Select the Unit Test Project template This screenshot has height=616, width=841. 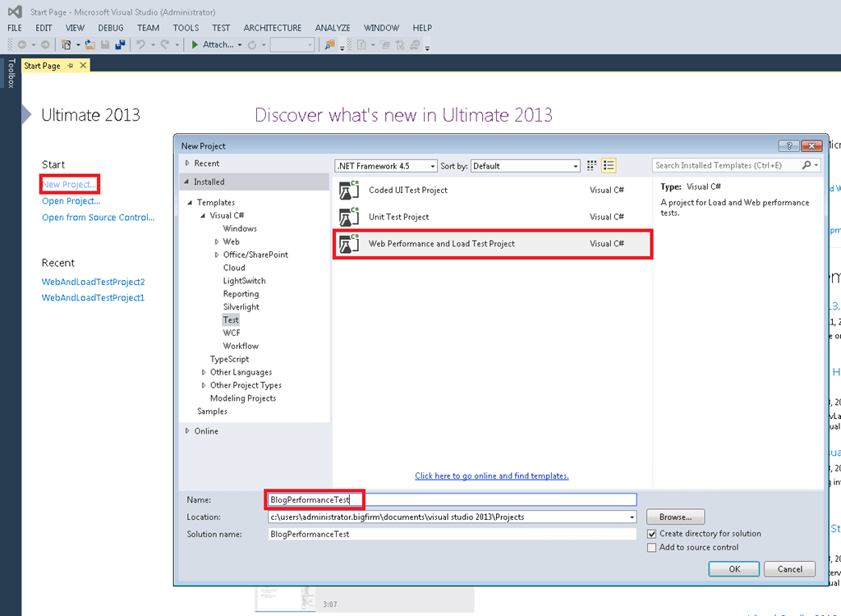pyautogui.click(x=493, y=217)
